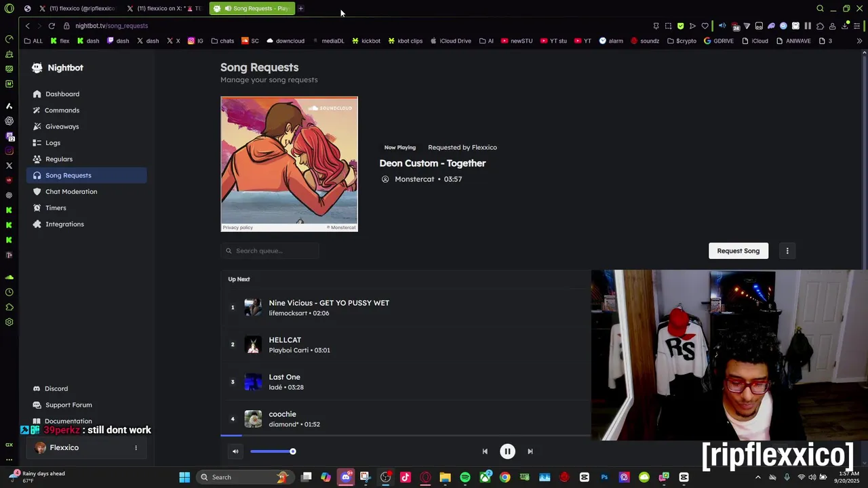The height and width of the screenshot is (488, 868).
Task: Switch to the flexxico on X tab
Action: coord(165,8)
